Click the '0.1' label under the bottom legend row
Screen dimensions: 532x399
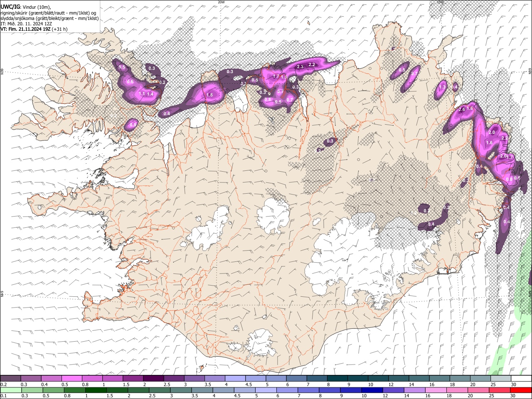3,396
